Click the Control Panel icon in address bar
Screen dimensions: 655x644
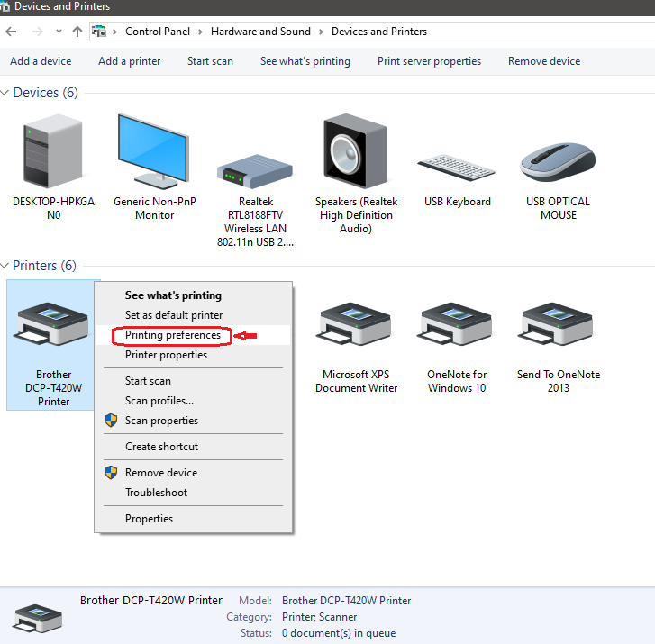click(99, 32)
